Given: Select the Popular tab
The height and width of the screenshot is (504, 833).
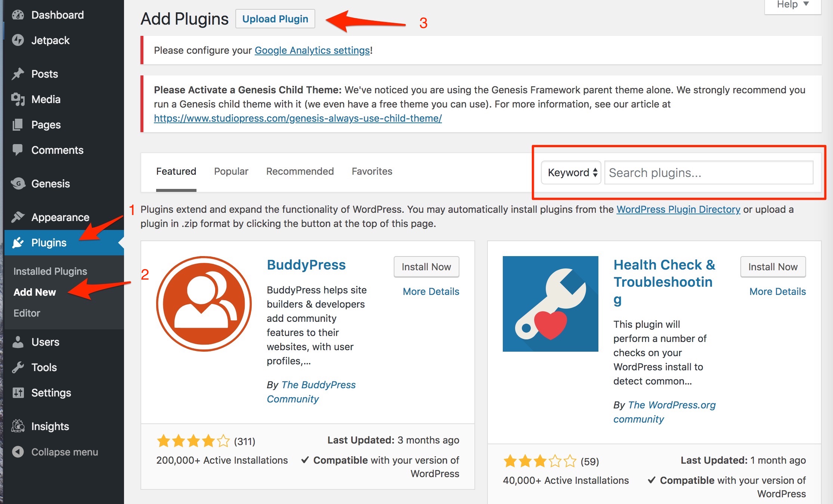Looking at the screenshot, I should click(231, 171).
